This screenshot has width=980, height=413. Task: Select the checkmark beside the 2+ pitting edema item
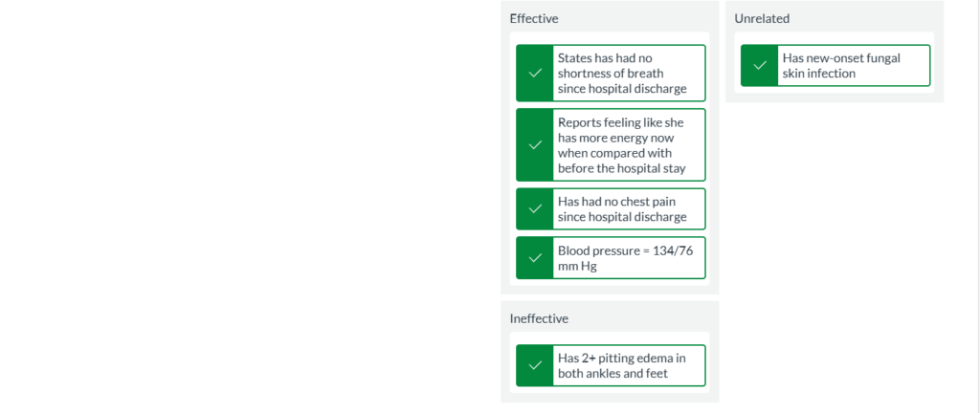click(x=535, y=366)
